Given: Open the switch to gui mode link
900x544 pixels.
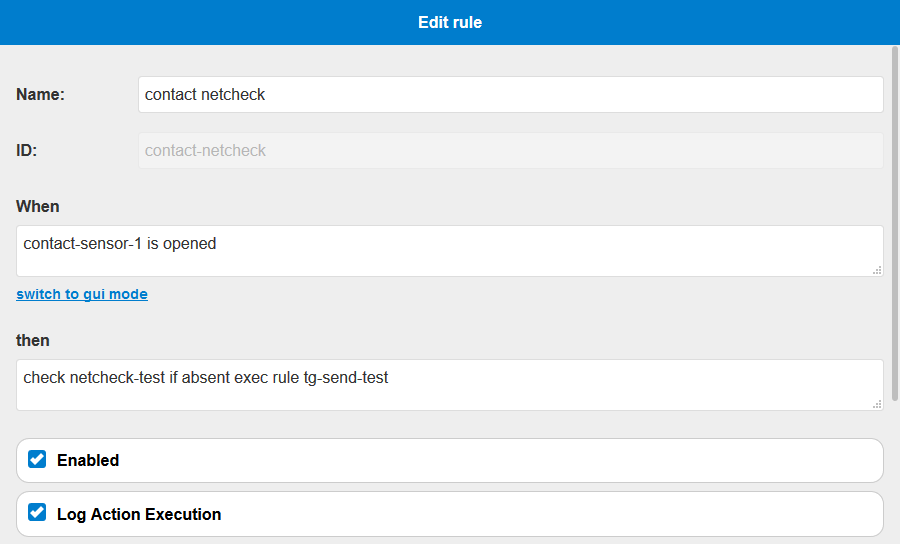Looking at the screenshot, I should [x=82, y=294].
